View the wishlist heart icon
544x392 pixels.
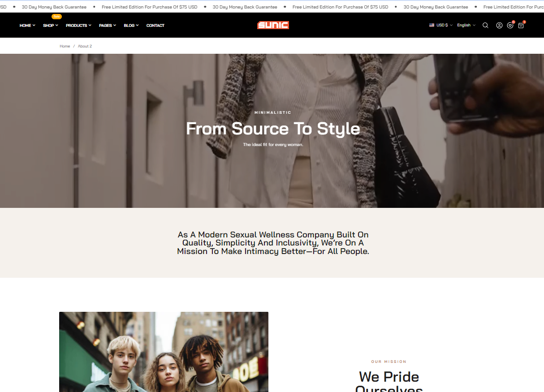tap(510, 26)
